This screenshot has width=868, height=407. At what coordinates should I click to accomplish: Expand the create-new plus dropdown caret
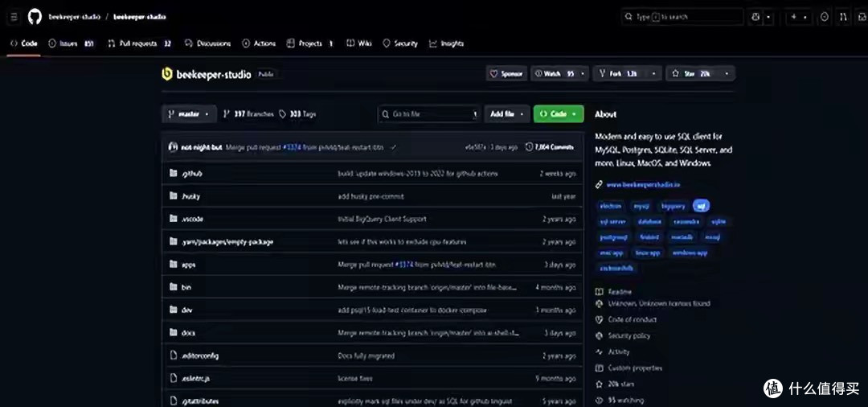(x=805, y=17)
